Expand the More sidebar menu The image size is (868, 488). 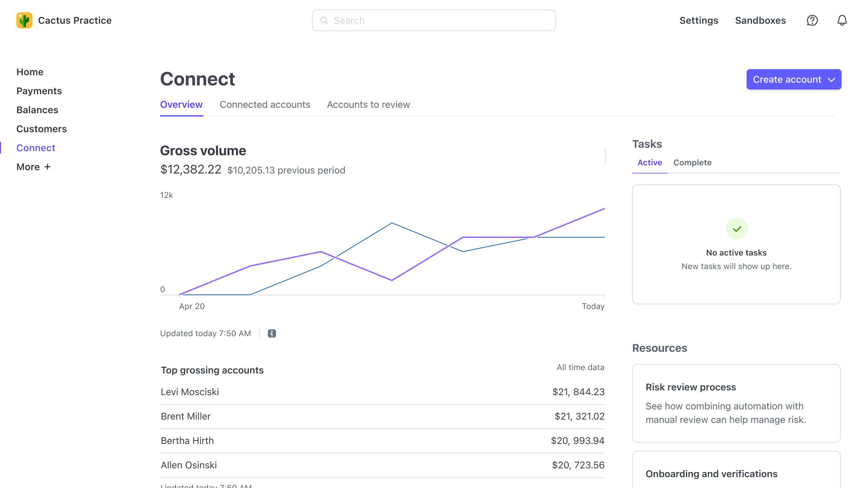pos(33,167)
